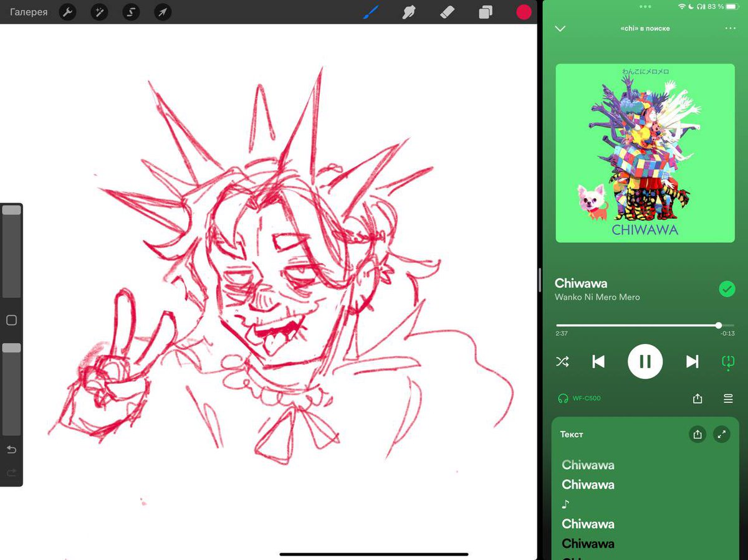Tap the music note lyric line
Image resolution: width=748 pixels, height=560 pixels.
click(x=566, y=504)
